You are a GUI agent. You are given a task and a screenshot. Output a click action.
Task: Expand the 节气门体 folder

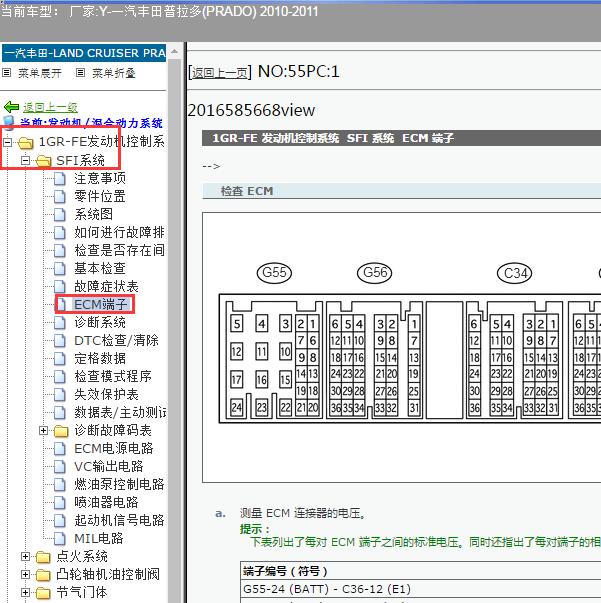tap(25, 593)
